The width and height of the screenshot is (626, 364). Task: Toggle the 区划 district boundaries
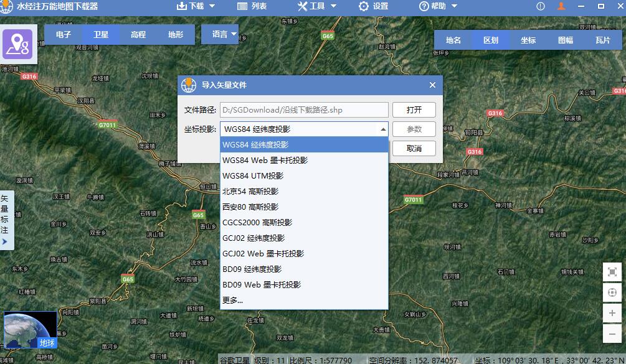[492, 39]
